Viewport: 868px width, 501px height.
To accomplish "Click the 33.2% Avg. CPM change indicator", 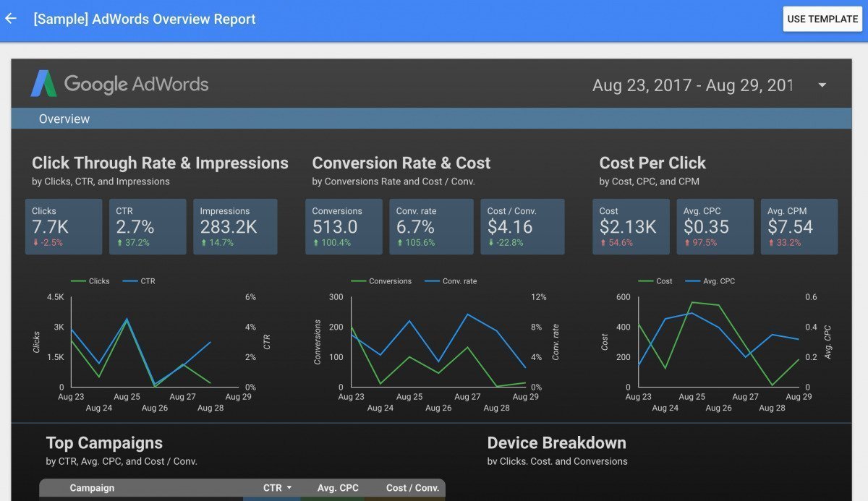I will coord(784,243).
